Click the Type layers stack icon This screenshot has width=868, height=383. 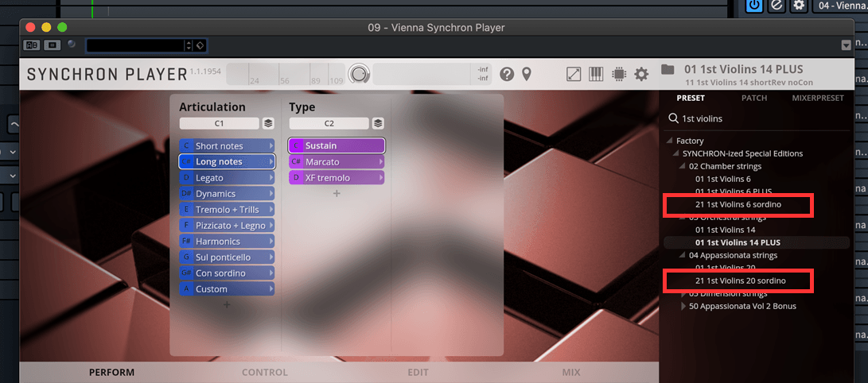click(x=378, y=123)
